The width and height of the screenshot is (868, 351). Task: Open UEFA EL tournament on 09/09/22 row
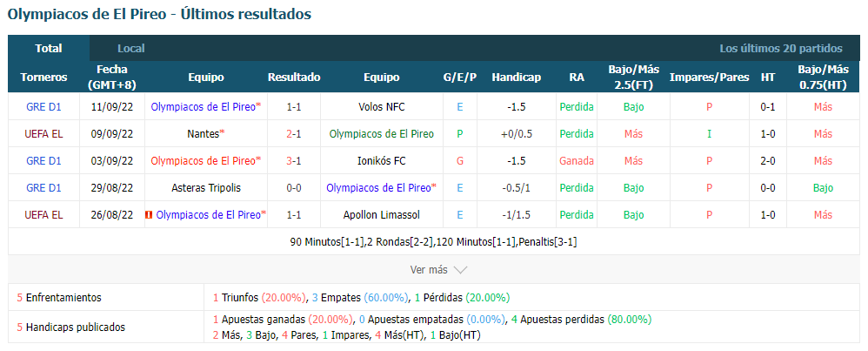[x=43, y=133]
